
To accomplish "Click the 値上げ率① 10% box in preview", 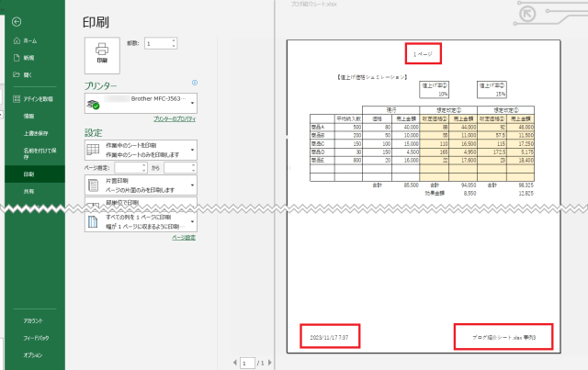I will tap(434, 90).
